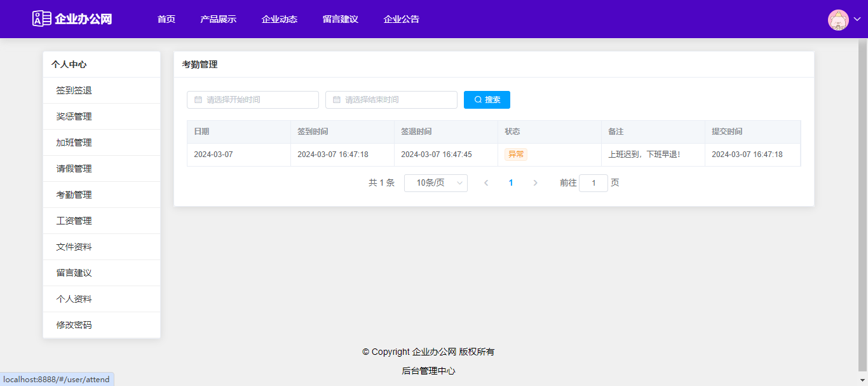Go to the next page arrow
Image resolution: width=868 pixels, height=386 pixels.
pyautogui.click(x=535, y=183)
